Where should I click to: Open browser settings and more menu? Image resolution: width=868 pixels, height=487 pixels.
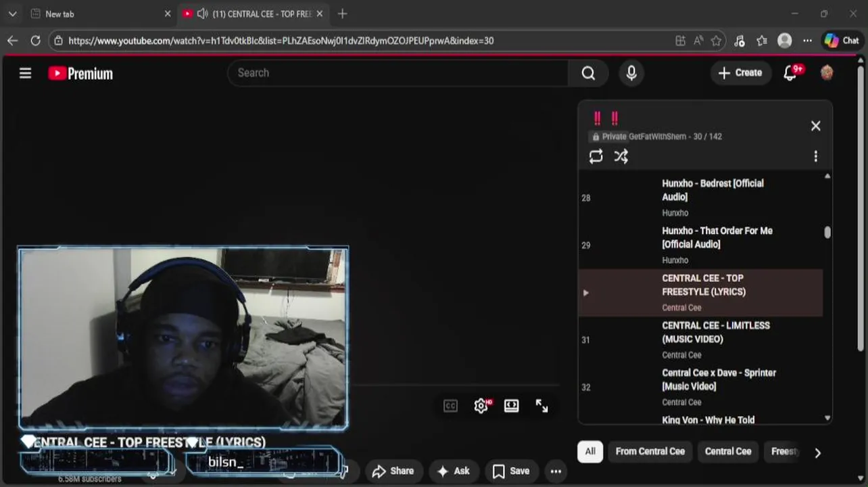807,41
